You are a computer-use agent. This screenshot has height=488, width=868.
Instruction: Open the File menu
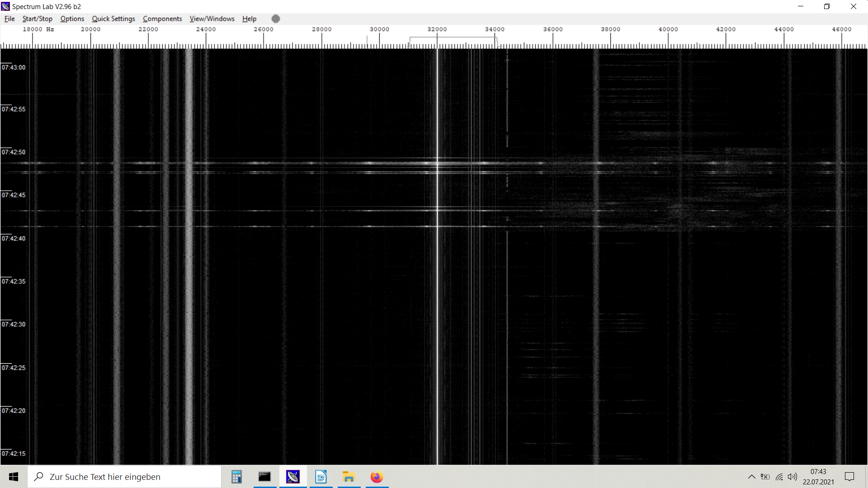point(9,19)
